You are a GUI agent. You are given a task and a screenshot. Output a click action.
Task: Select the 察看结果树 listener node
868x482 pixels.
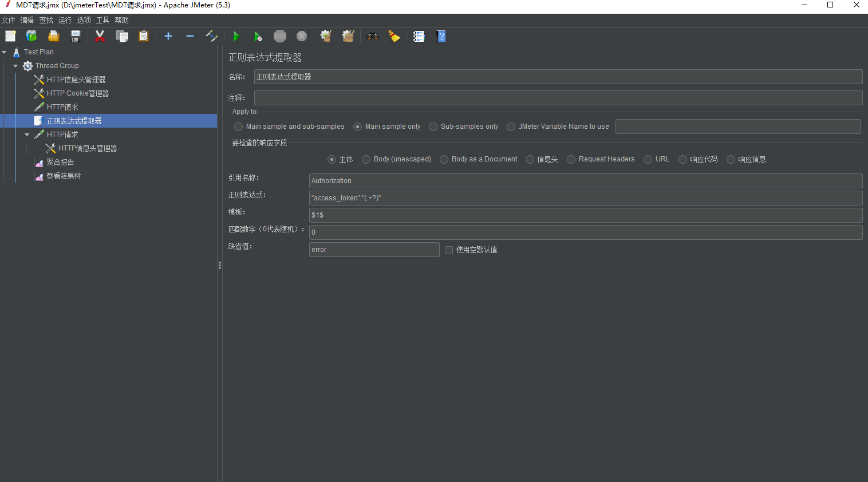(x=64, y=176)
